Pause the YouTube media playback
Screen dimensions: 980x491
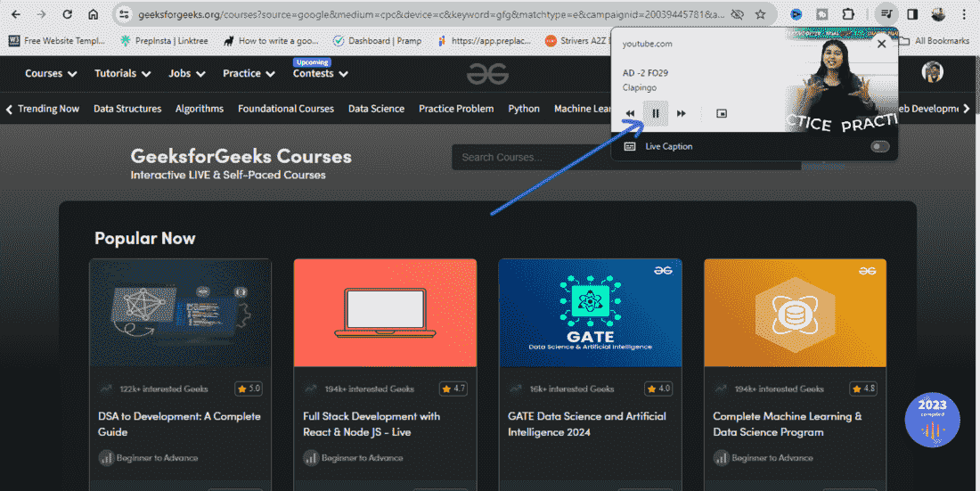pyautogui.click(x=656, y=113)
